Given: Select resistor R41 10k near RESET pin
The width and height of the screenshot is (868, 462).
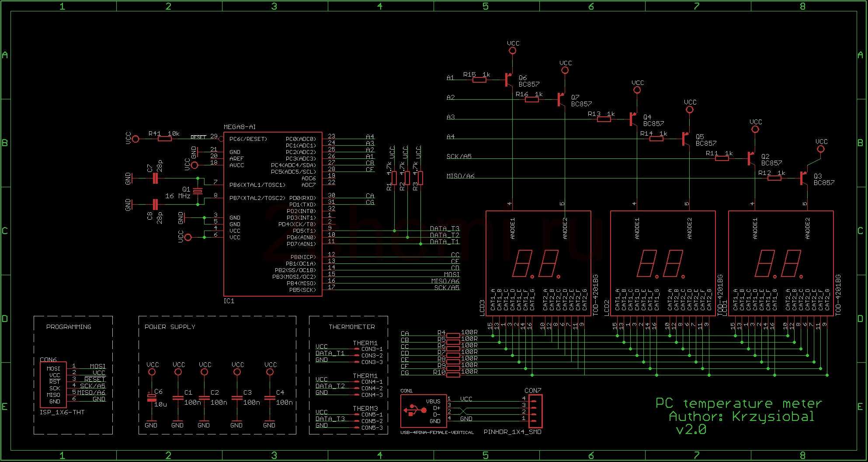Looking at the screenshot, I should pyautogui.click(x=165, y=139).
